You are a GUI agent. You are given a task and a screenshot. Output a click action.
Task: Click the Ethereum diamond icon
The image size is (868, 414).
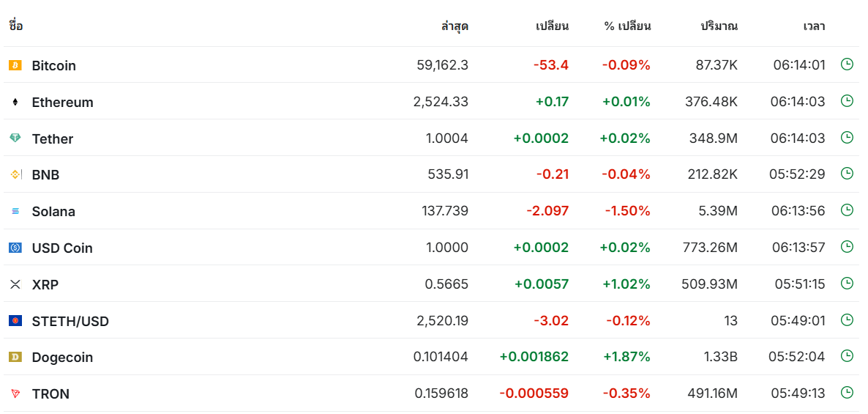point(15,102)
